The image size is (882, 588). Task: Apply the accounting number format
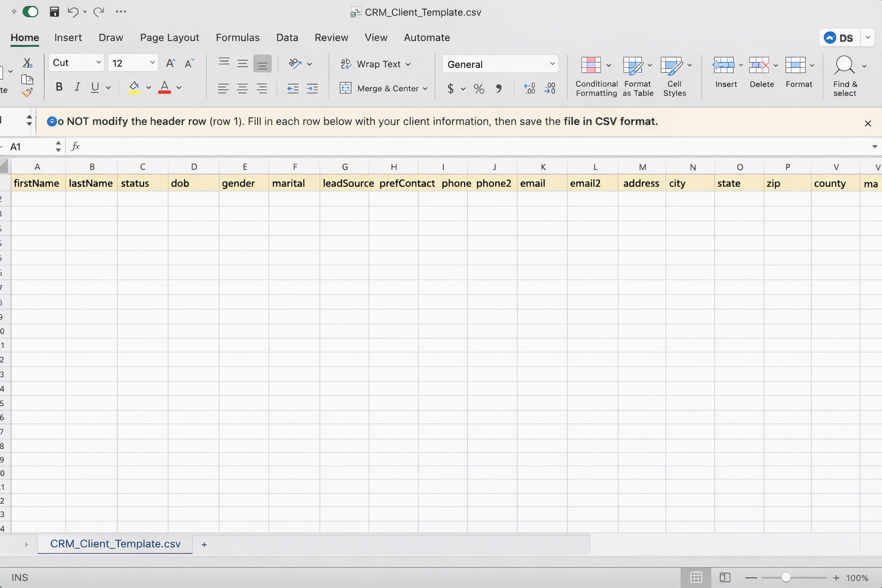tap(452, 88)
